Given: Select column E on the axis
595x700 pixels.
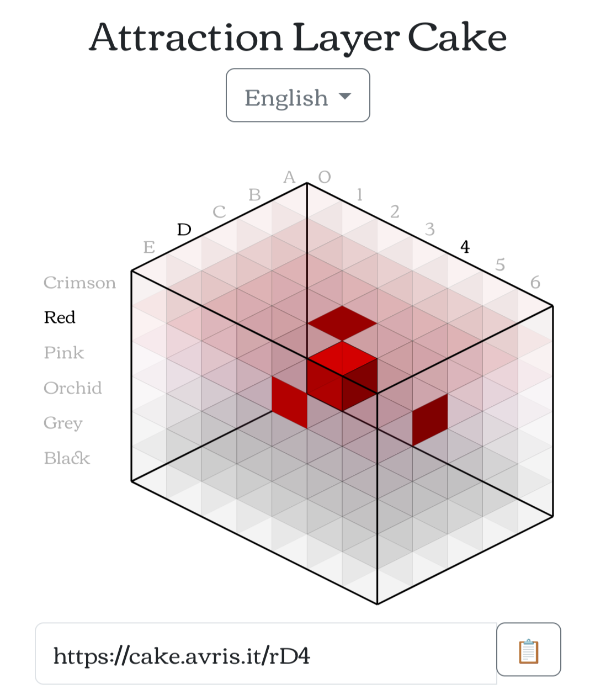Looking at the screenshot, I should point(149,247).
